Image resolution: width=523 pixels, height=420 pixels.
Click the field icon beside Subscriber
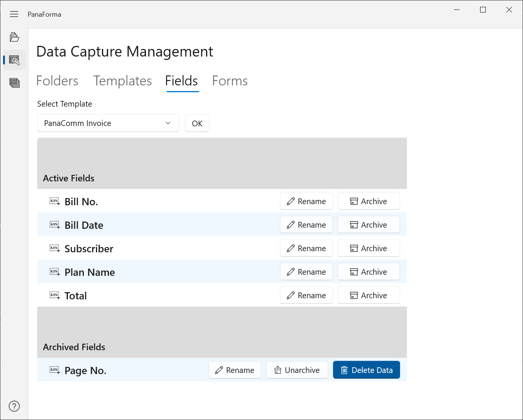click(55, 249)
